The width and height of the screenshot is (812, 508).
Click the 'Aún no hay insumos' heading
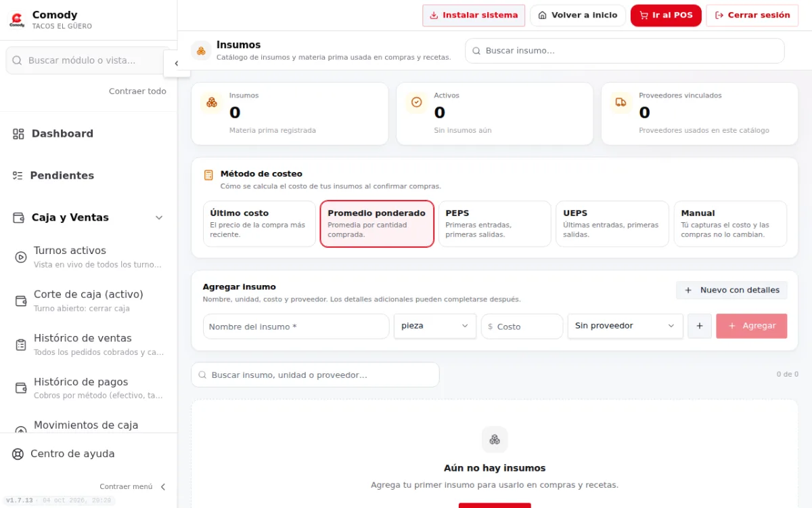tap(495, 468)
